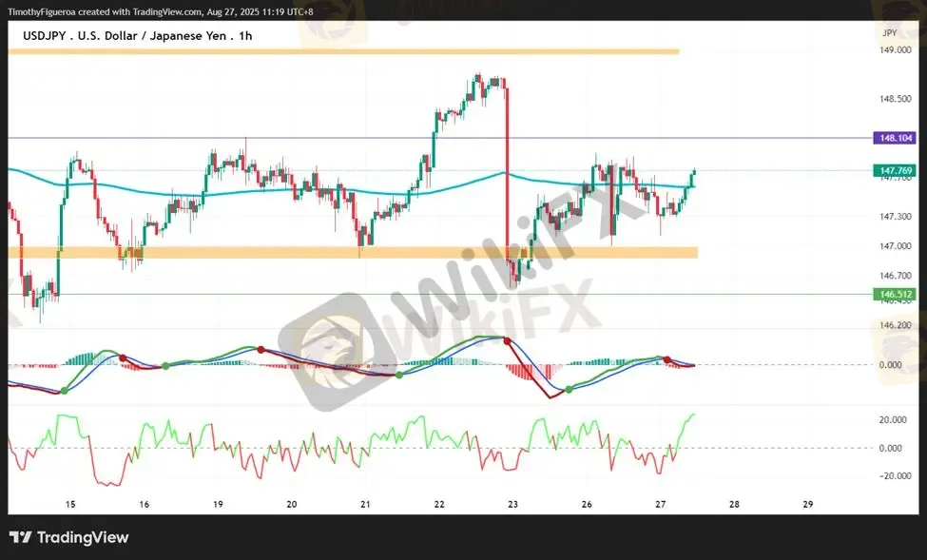Click the TimothyFigueroa created with TradingView.com header

point(161,11)
